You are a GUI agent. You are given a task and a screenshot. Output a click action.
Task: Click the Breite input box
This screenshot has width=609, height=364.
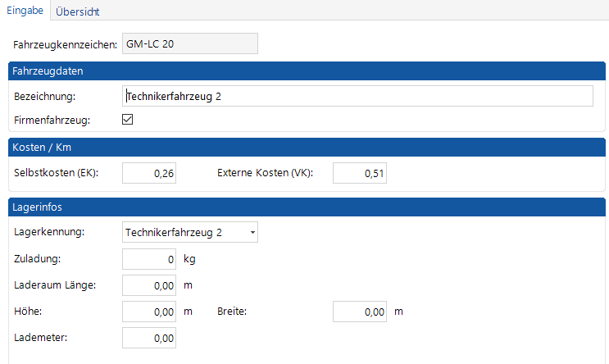(360, 312)
